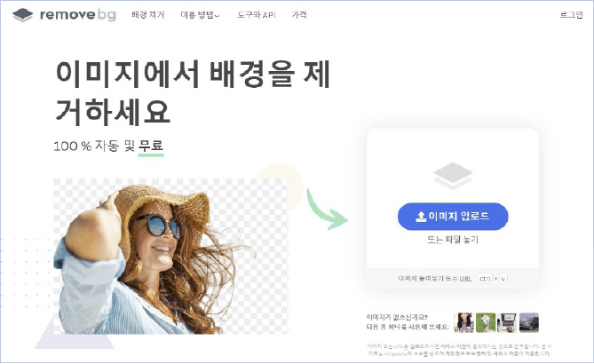The image size is (594, 364).
Task: Click the green curved arrow graphic
Action: pyautogui.click(x=327, y=210)
